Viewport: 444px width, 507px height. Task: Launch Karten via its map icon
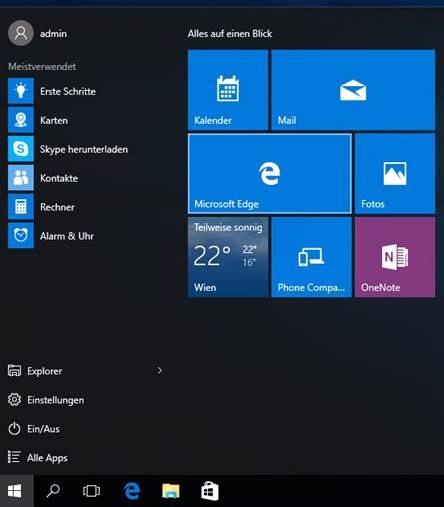[21, 120]
